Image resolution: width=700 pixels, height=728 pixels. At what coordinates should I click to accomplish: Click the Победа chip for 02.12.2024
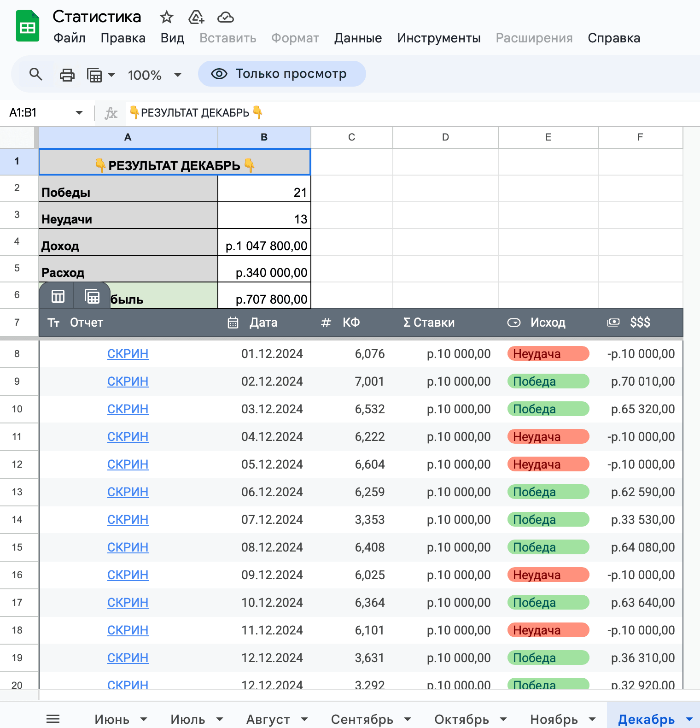548,382
